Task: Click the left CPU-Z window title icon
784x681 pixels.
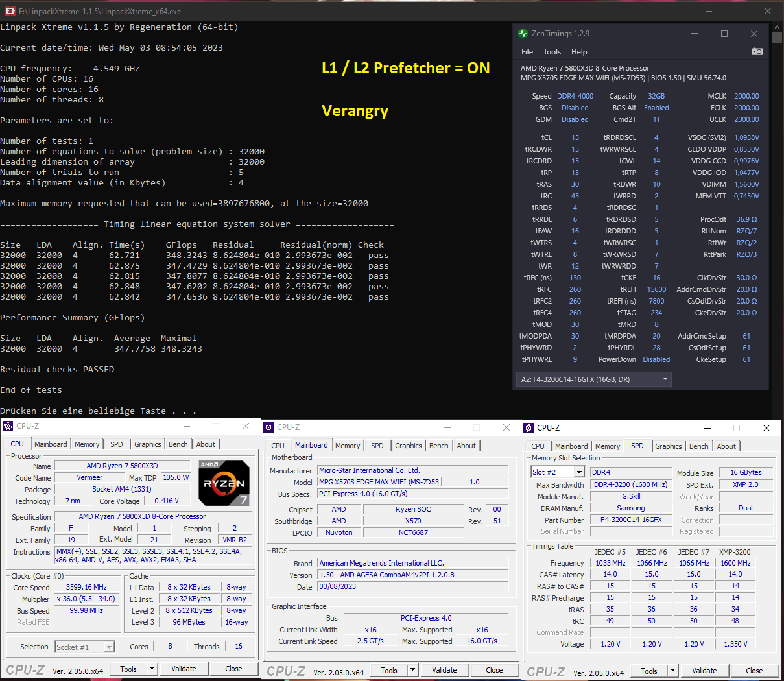Action: (8, 426)
